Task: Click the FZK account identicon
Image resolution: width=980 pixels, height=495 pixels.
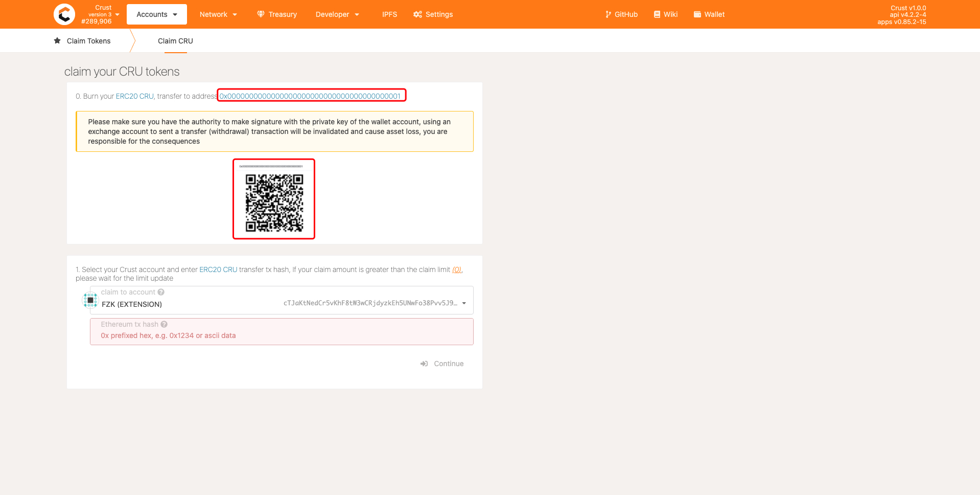Action: coord(90,300)
